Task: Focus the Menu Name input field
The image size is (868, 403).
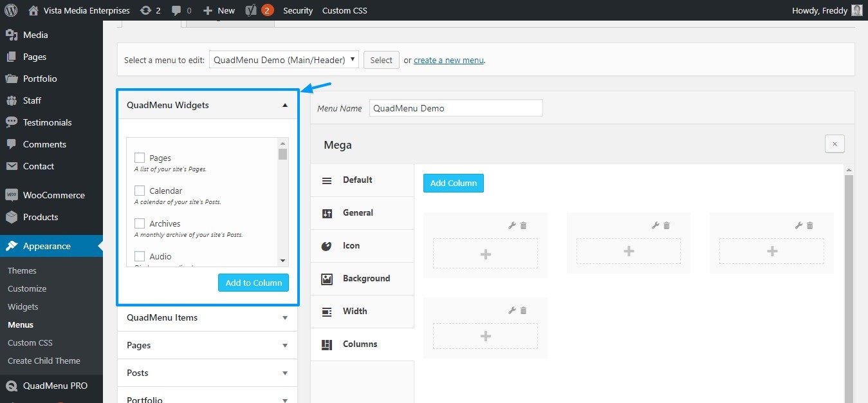Action: tap(456, 108)
